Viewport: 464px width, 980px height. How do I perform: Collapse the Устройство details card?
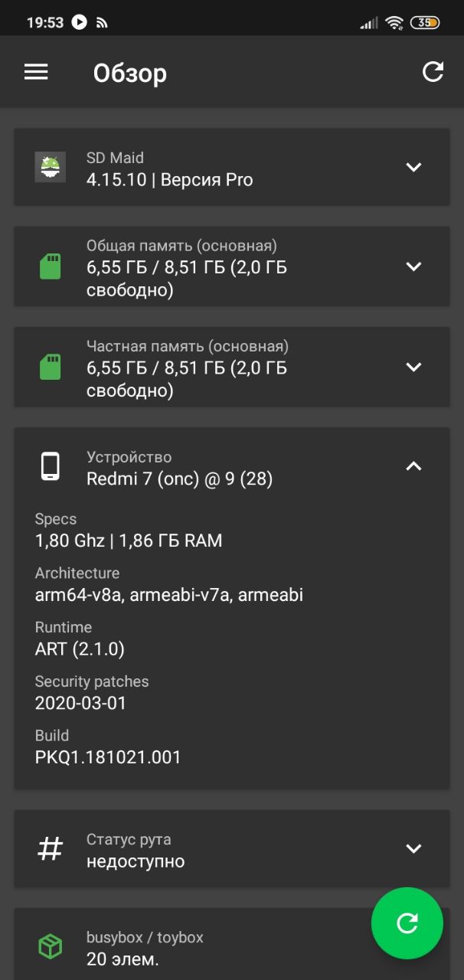click(x=413, y=466)
